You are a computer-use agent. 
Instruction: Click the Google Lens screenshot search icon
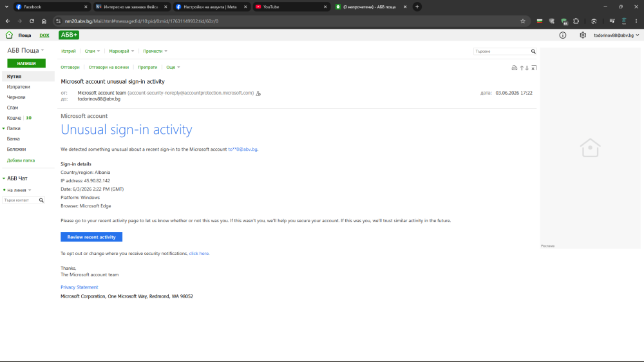(594, 21)
